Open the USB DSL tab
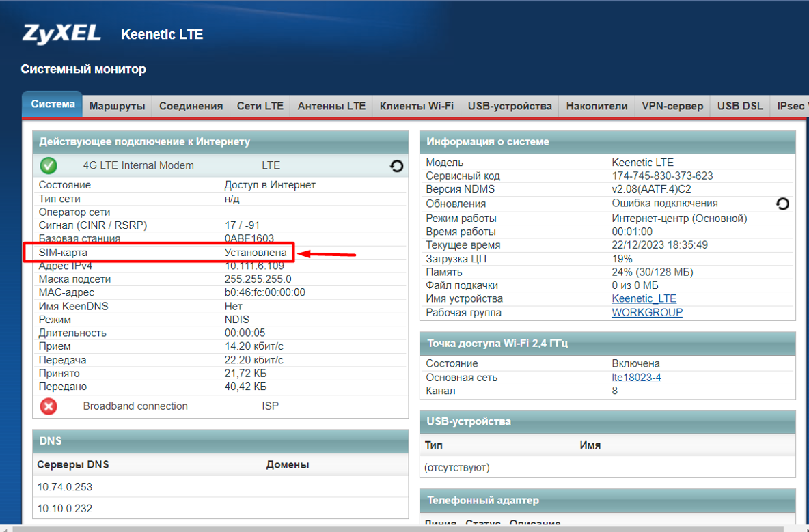The width and height of the screenshot is (809, 532). tap(740, 106)
